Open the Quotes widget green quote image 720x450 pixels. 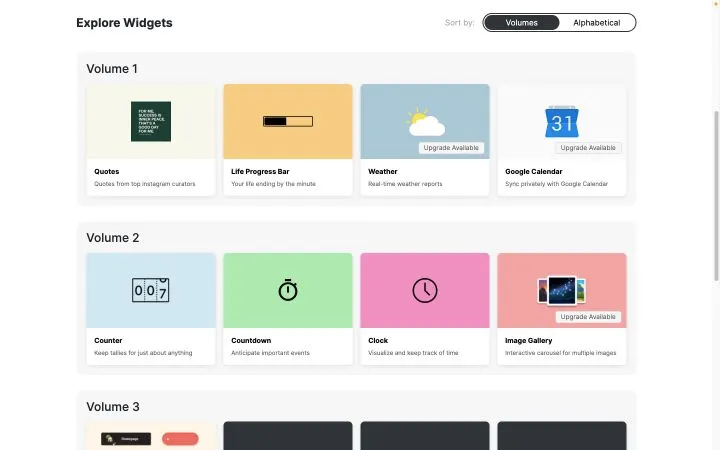click(151, 121)
